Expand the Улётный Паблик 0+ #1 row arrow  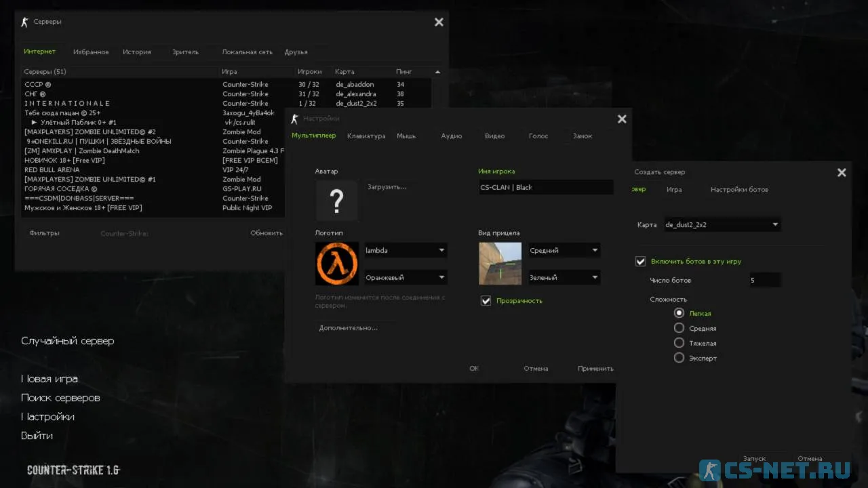(34, 123)
